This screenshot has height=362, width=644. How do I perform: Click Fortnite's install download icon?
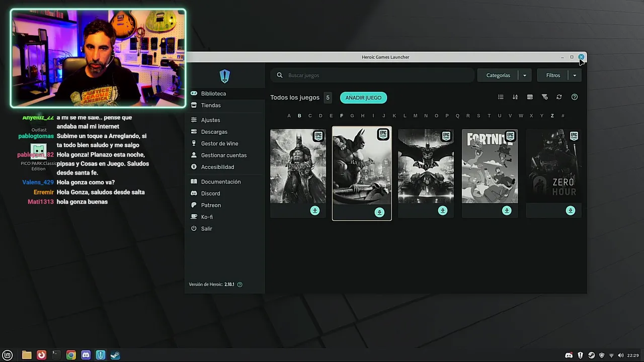507,211
